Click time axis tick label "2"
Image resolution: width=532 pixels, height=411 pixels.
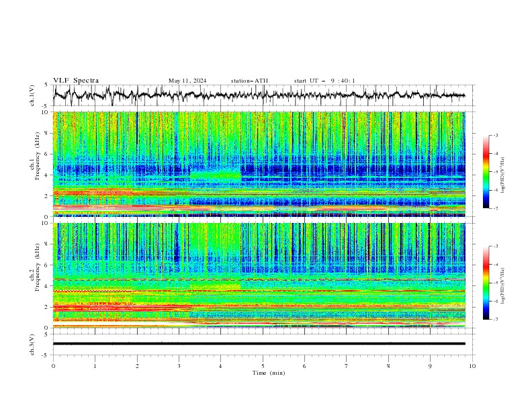coord(137,366)
